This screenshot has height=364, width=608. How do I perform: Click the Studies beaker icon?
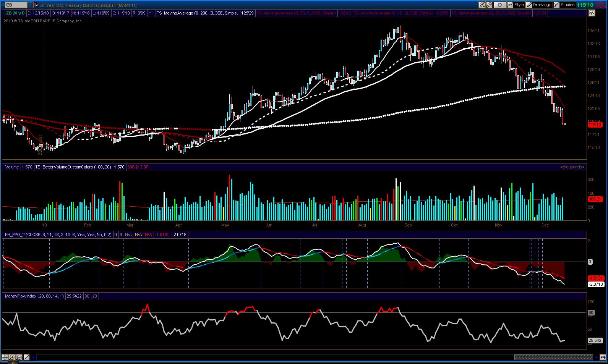pyautogui.click(x=557, y=5)
